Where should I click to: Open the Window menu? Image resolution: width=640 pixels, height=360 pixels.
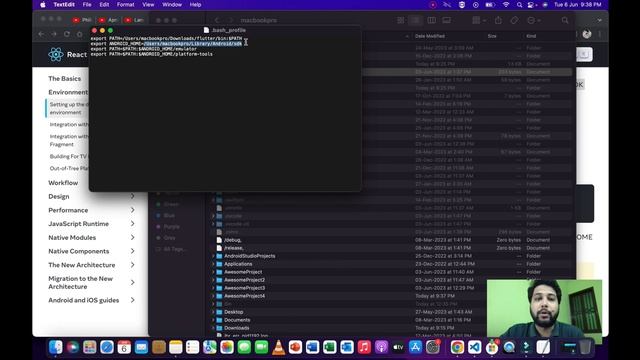(172, 4)
